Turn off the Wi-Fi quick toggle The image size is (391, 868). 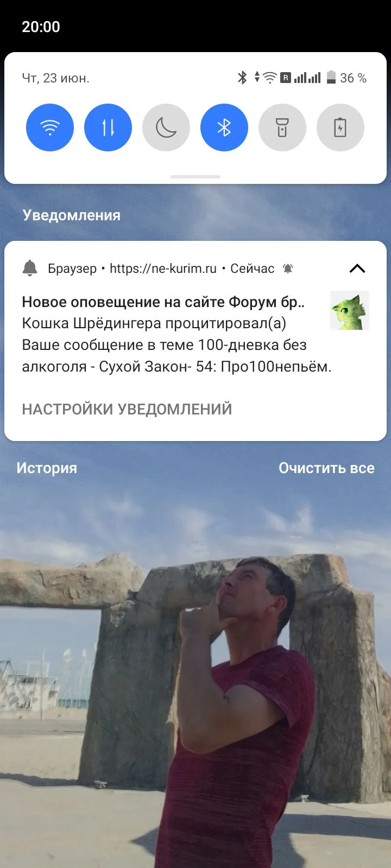pos(50,127)
